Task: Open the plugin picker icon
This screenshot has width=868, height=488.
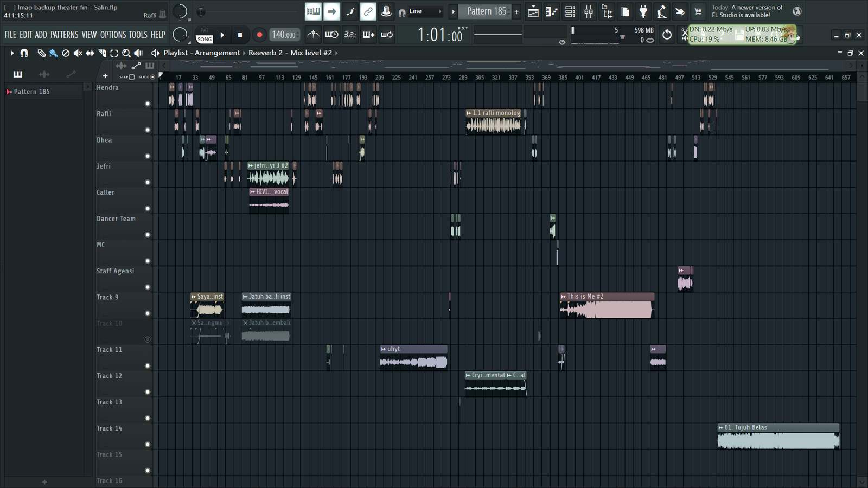Action: [643, 11]
